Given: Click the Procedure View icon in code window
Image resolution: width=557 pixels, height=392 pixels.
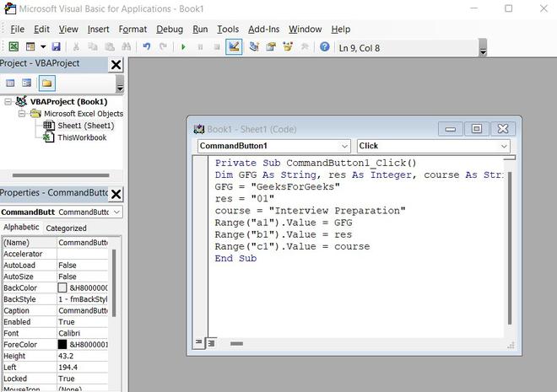Looking at the screenshot, I should (x=198, y=342).
